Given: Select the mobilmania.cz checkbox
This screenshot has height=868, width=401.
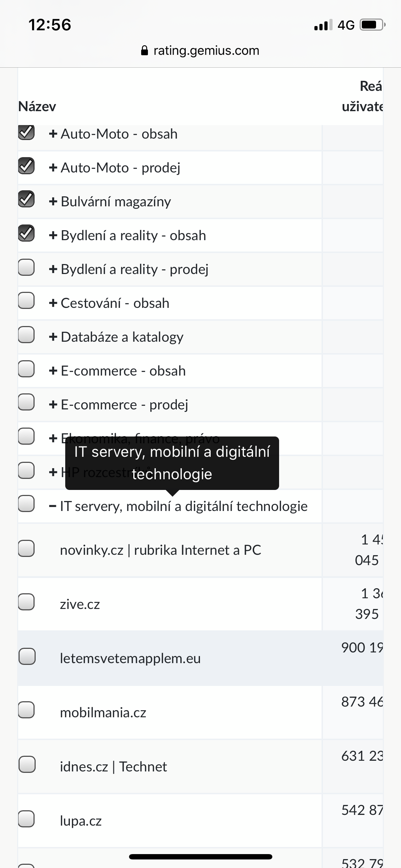Looking at the screenshot, I should pos(26,710).
